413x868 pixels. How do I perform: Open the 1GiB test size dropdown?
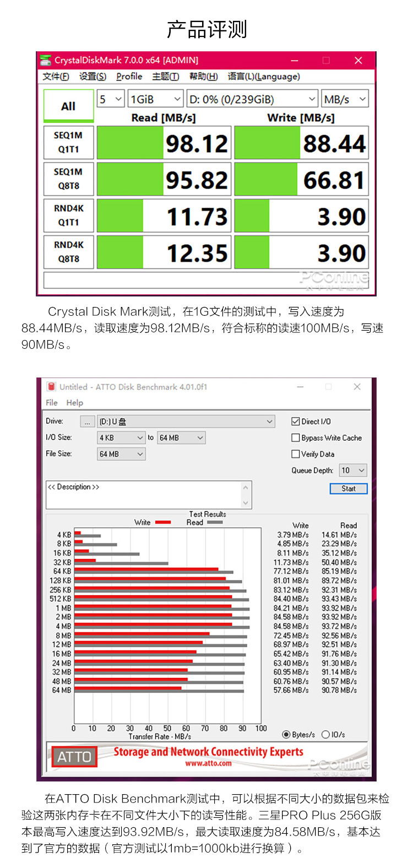click(x=155, y=99)
